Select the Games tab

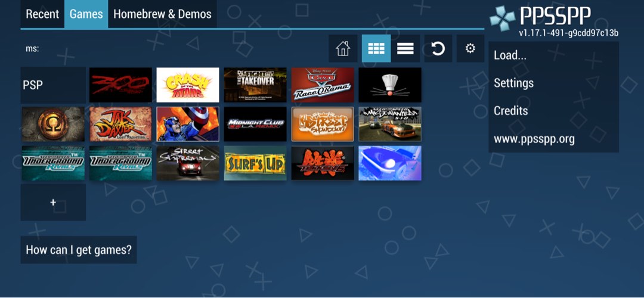86,14
